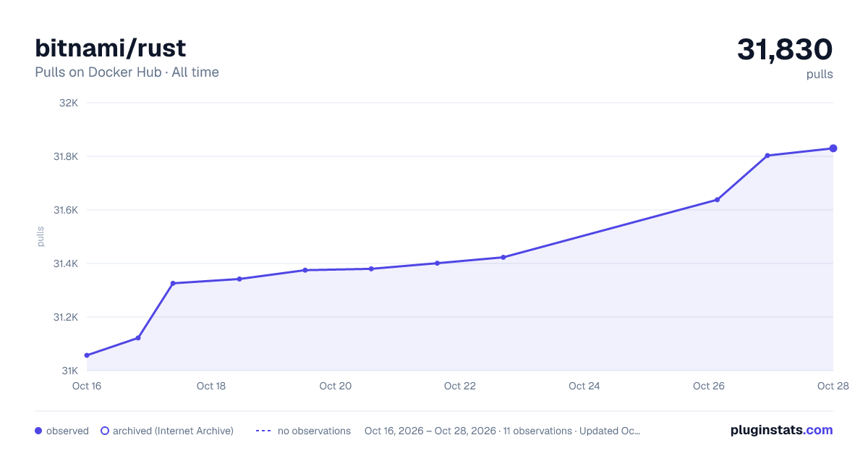868x456 pixels.
Task: Click the Oct 20 x-axis label
Action: pyautogui.click(x=336, y=386)
